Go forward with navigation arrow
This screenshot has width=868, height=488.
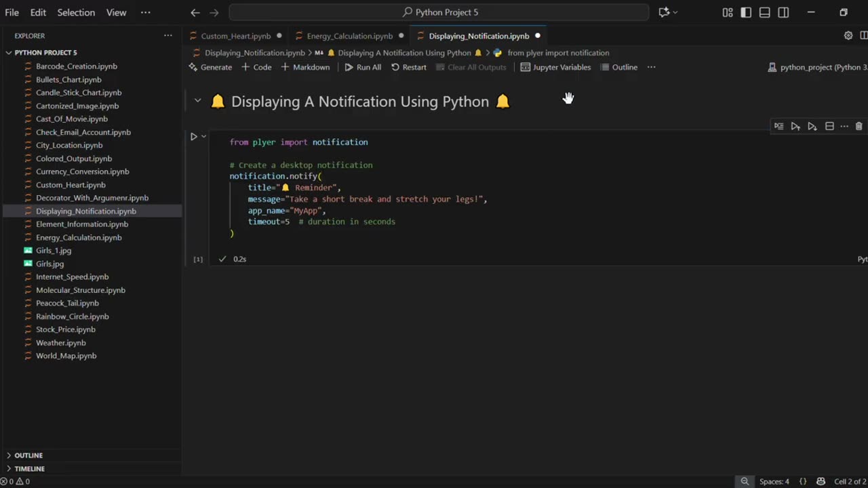214,12
